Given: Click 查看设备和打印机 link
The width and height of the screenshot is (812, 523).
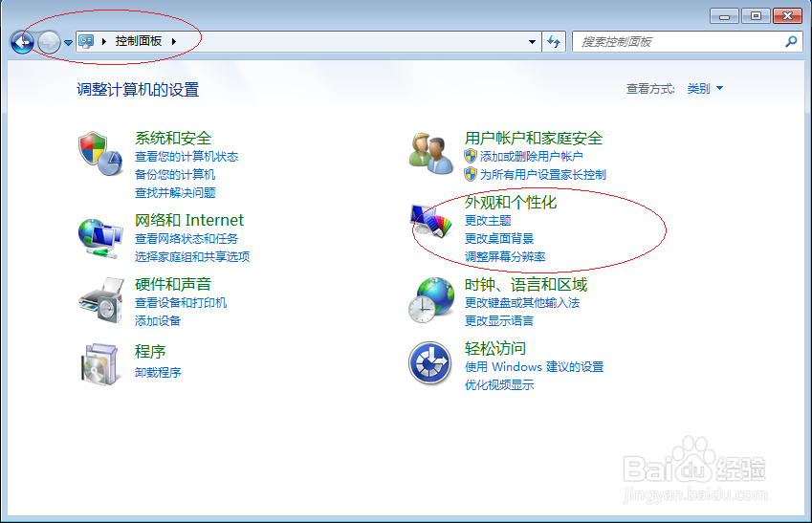Looking at the screenshot, I should coord(181,302).
